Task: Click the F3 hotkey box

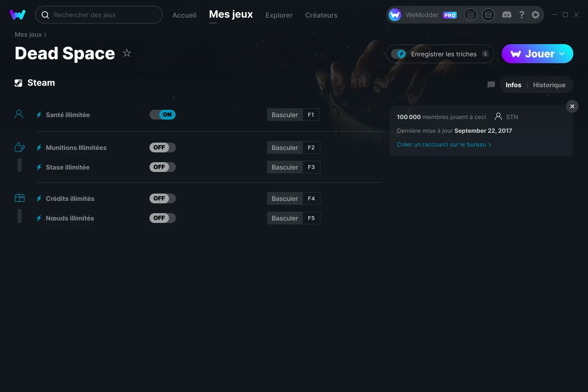Action: [311, 167]
